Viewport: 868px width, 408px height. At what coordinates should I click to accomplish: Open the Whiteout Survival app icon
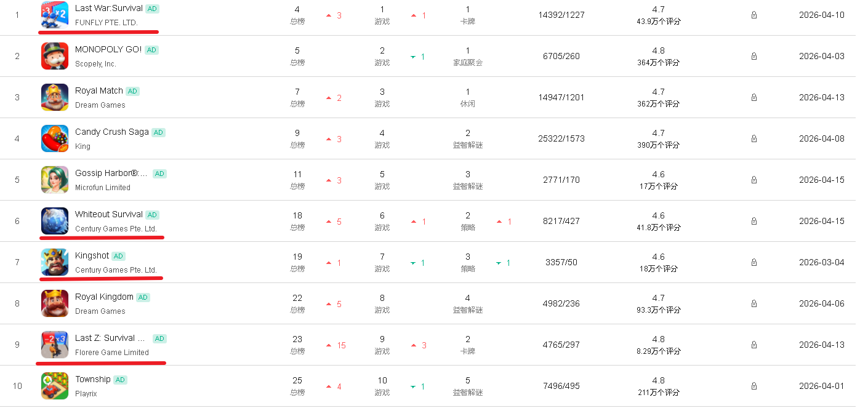54,221
